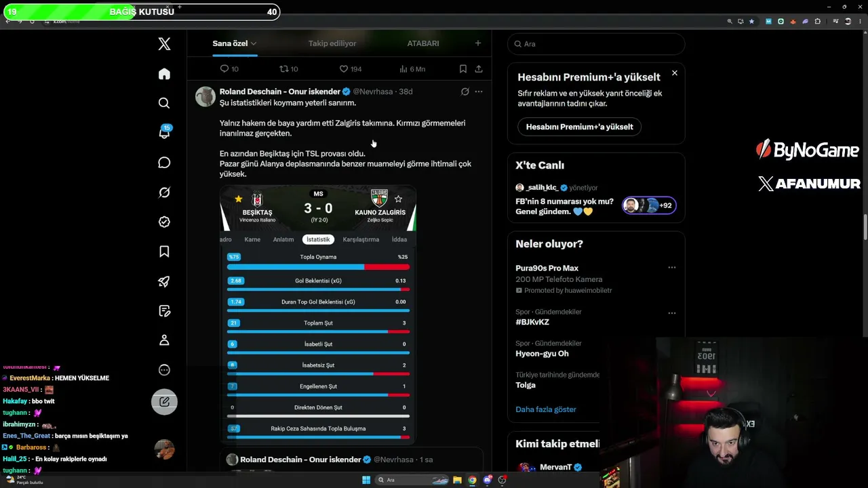
Task: Toggle the favorite star beside Beşiktaş
Action: [x=238, y=199]
